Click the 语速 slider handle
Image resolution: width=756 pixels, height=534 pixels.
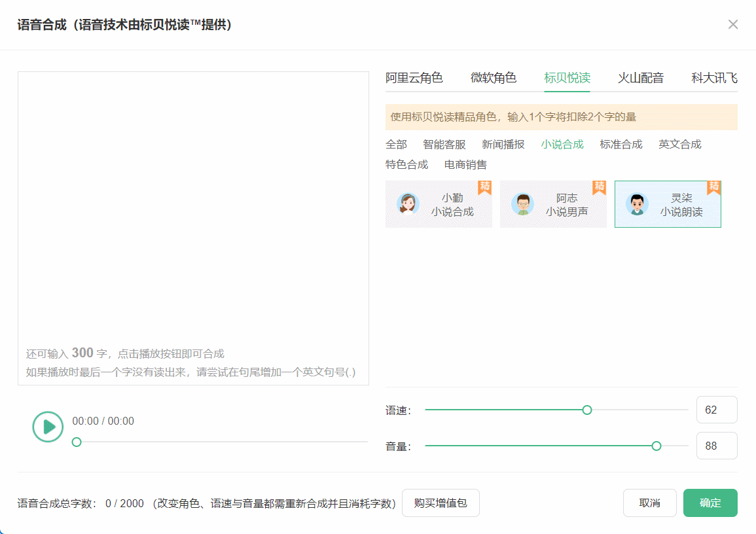(x=586, y=410)
